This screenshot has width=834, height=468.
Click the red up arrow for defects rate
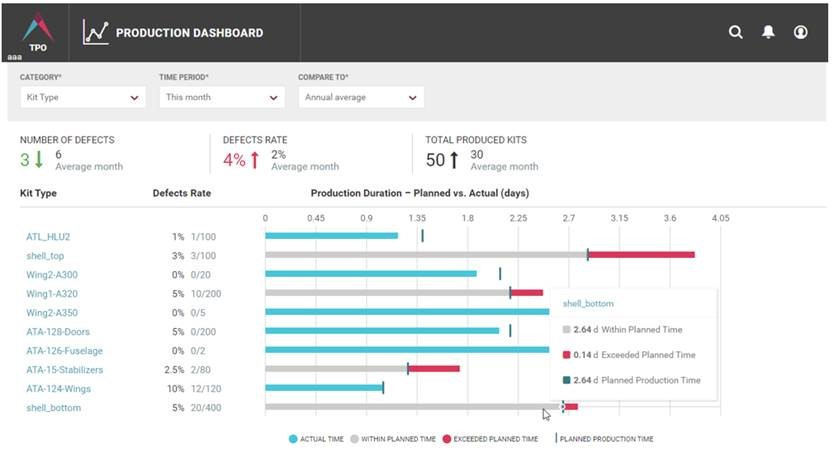[x=255, y=160]
